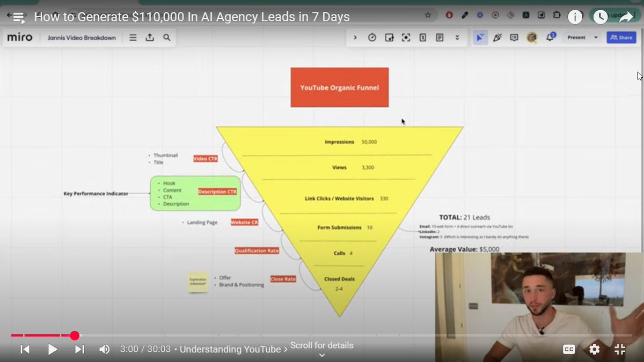The width and height of the screenshot is (644, 362).
Task: Play the video
Action: (53, 350)
